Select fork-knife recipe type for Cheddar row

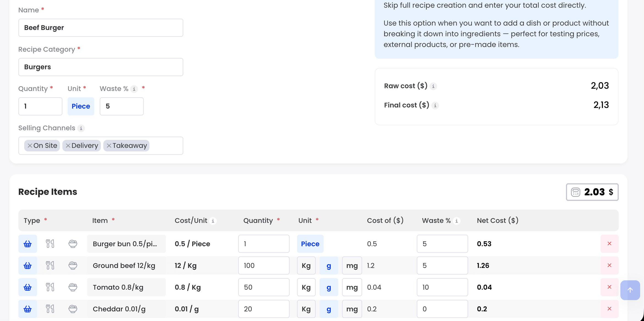[50, 309]
